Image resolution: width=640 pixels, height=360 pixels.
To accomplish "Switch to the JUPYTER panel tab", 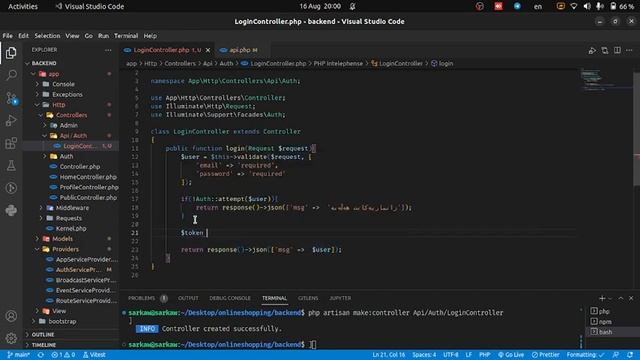I will pos(340,298).
